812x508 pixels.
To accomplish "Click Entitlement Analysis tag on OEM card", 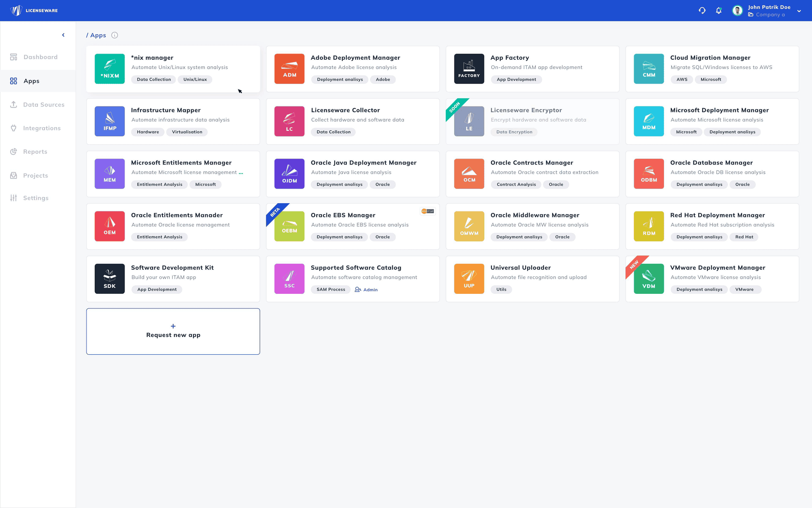I will coord(160,237).
